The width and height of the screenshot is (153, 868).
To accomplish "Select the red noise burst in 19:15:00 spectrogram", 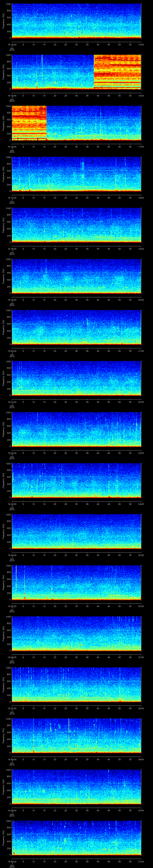I will 117,72.
